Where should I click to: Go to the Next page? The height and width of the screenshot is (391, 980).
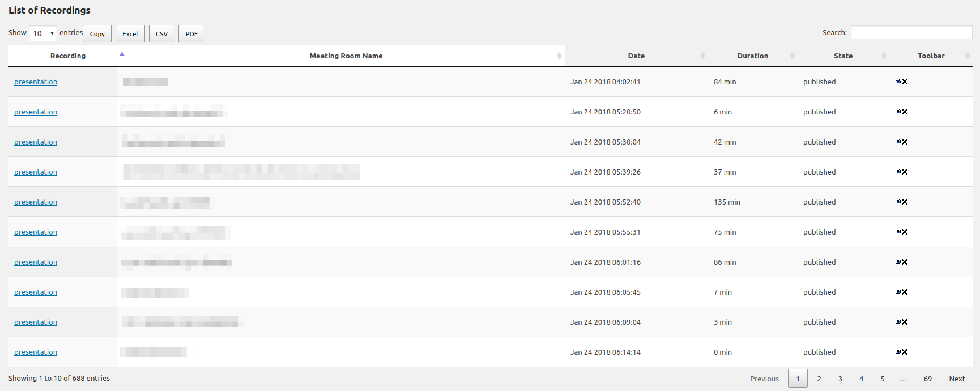click(x=957, y=379)
